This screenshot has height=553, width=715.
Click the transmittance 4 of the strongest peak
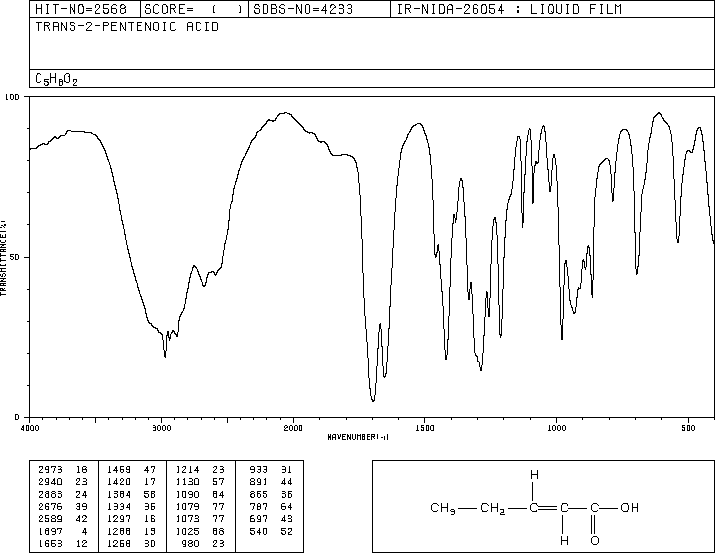coord(85,531)
